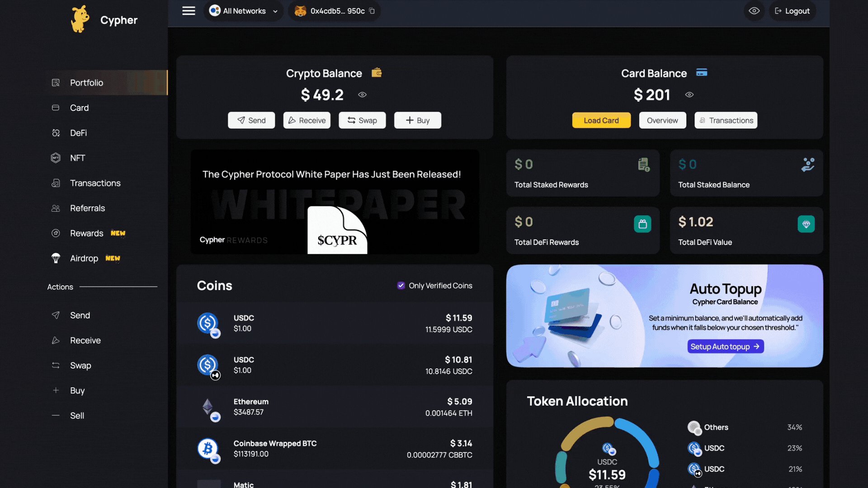This screenshot has width=868, height=488.
Task: Click the Total Staked Rewards document icon
Action: pyautogui.click(x=644, y=164)
